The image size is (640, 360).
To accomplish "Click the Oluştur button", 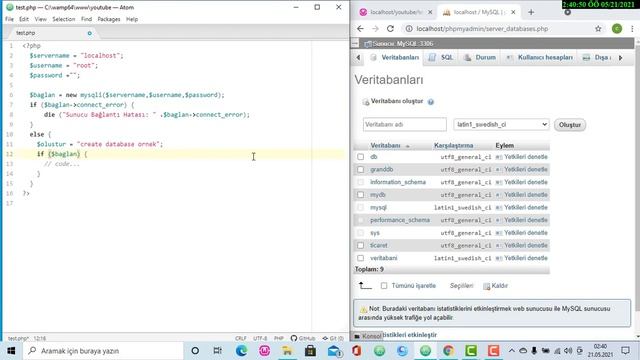I will (570, 124).
